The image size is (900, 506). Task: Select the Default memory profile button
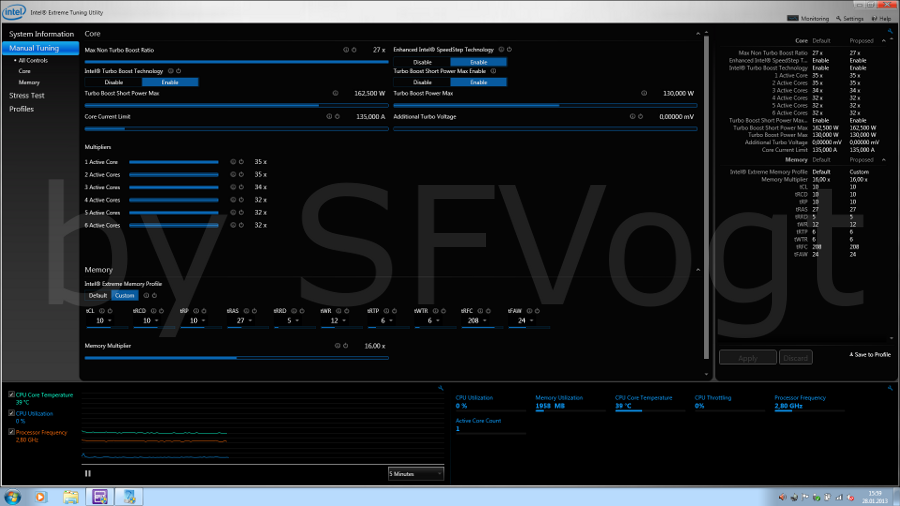tap(98, 295)
